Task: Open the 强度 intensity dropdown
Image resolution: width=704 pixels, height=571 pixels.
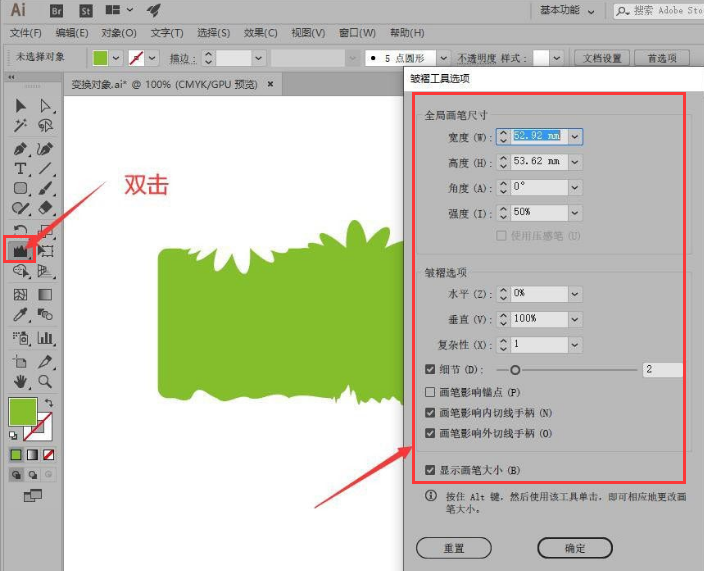Action: 575,213
